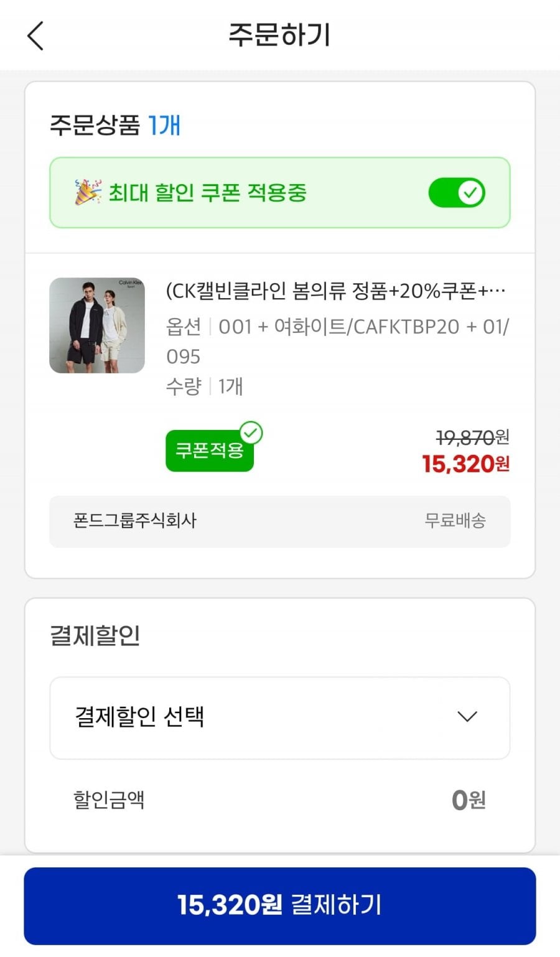Click the party popper coupon icon
The width and height of the screenshot is (560, 957).
pyautogui.click(x=87, y=192)
